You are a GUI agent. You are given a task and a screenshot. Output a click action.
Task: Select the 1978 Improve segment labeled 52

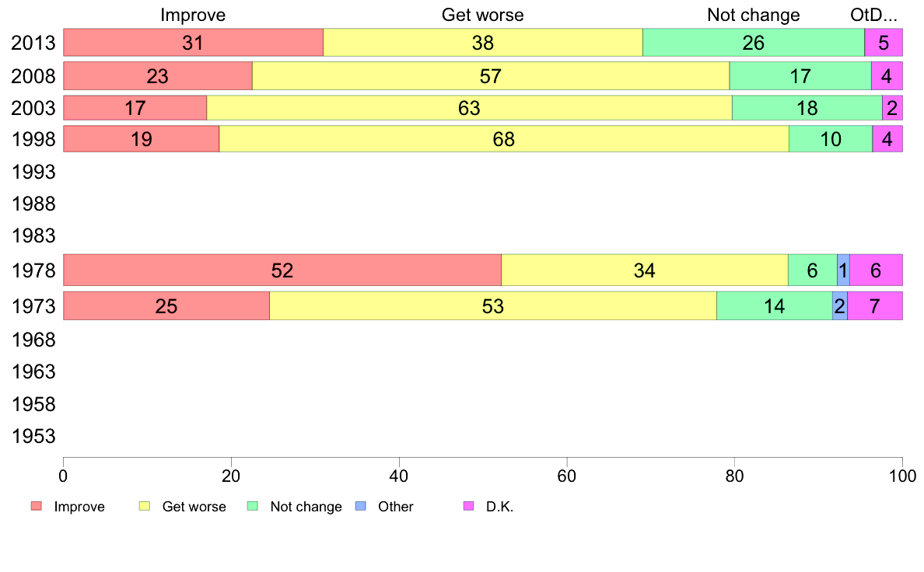pyautogui.click(x=282, y=270)
